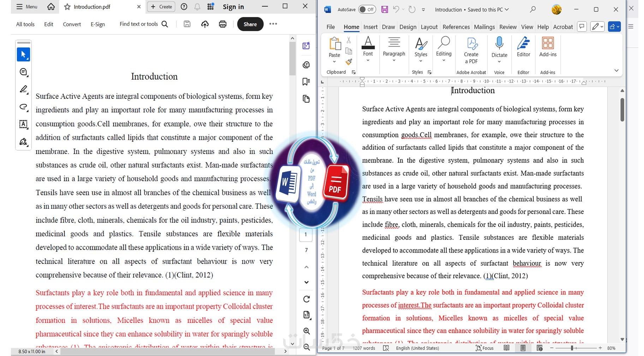The height and width of the screenshot is (356, 644).
Task: Click the Copy icon in Word's Clipboard group
Action: tap(349, 51)
